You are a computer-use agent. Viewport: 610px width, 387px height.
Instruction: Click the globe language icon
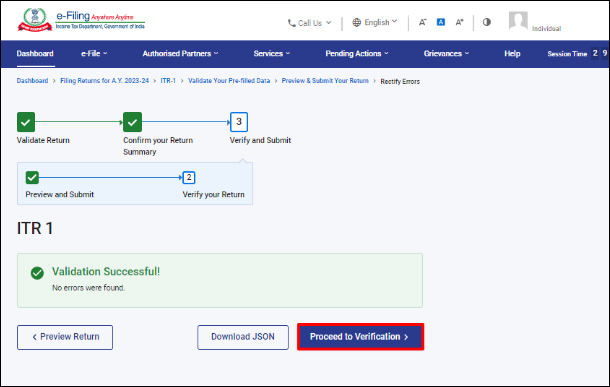click(x=356, y=23)
